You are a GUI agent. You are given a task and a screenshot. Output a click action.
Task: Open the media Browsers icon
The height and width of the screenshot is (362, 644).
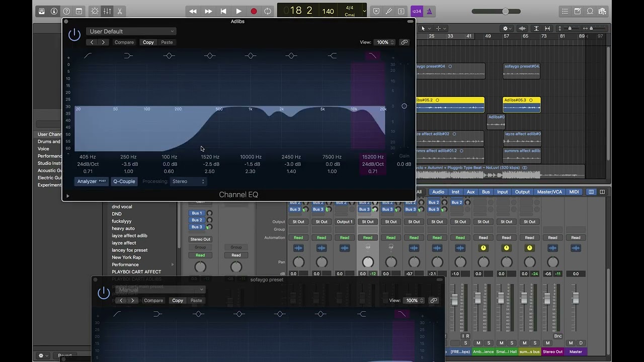click(x=603, y=11)
